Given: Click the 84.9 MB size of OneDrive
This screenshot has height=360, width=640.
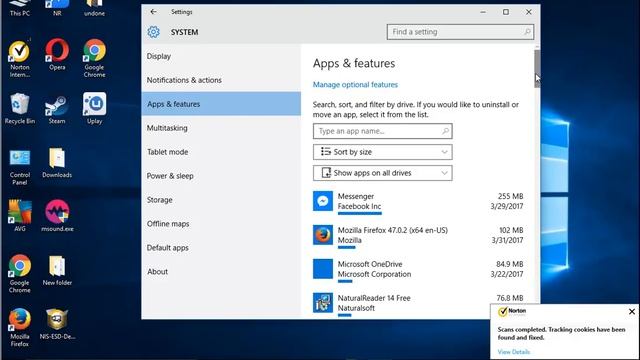Looking at the screenshot, I should [509, 264].
